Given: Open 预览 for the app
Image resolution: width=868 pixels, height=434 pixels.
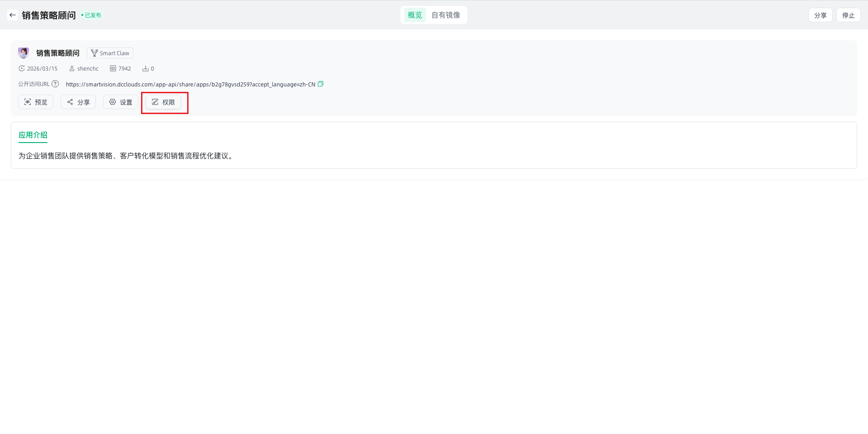Looking at the screenshot, I should pos(36,102).
